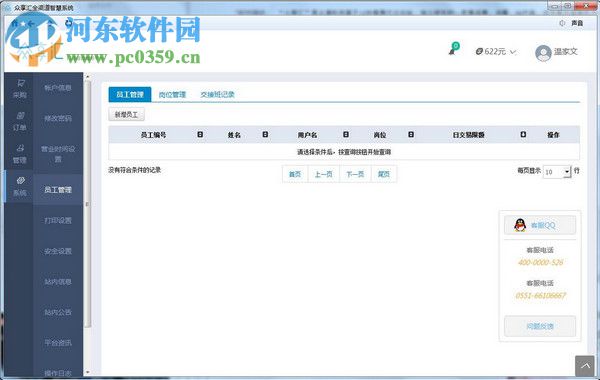The height and width of the screenshot is (380, 600).
Task: Open 平台资讯 in the side menu
Action: coord(58,342)
